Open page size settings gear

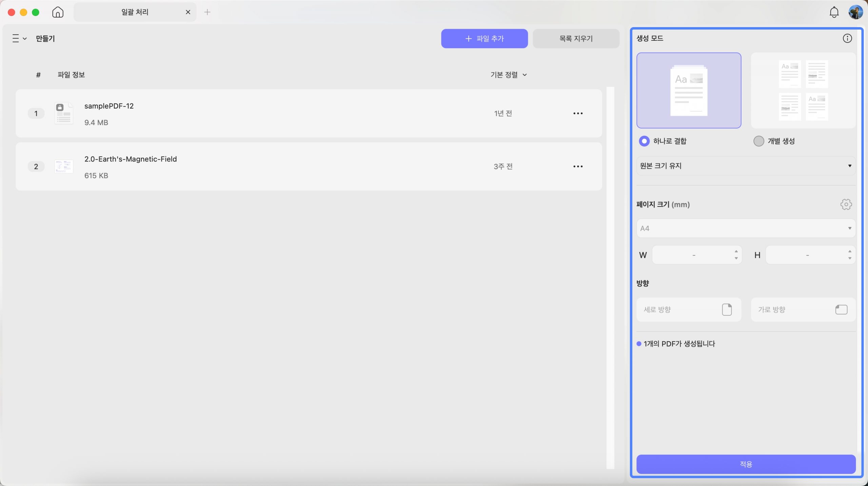846,205
